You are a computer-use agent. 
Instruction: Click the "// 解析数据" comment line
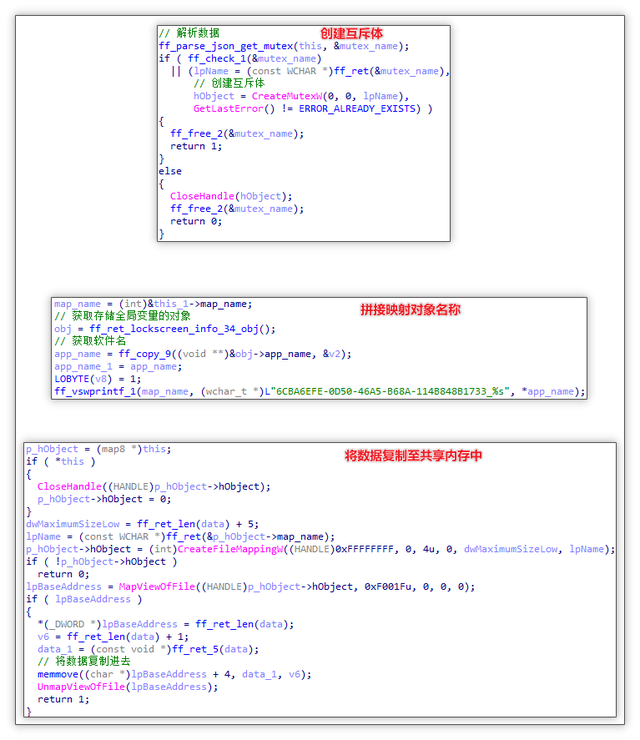coord(189,33)
